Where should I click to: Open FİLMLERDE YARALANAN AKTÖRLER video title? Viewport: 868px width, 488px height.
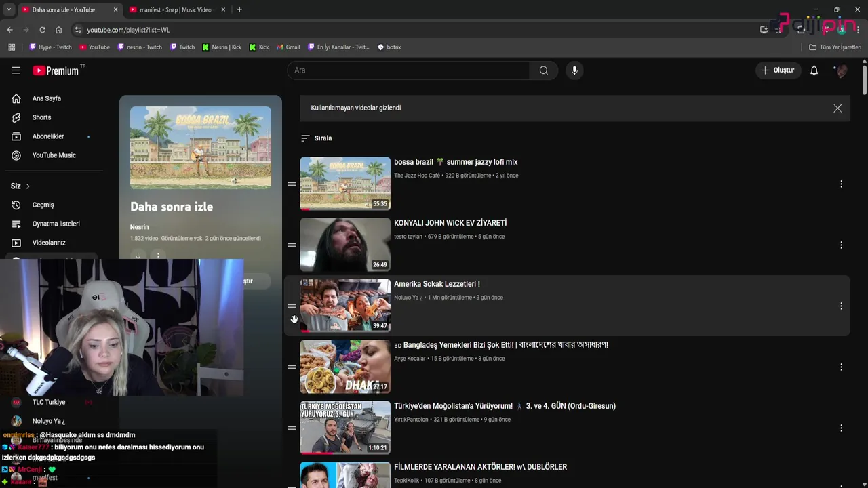[x=480, y=467]
